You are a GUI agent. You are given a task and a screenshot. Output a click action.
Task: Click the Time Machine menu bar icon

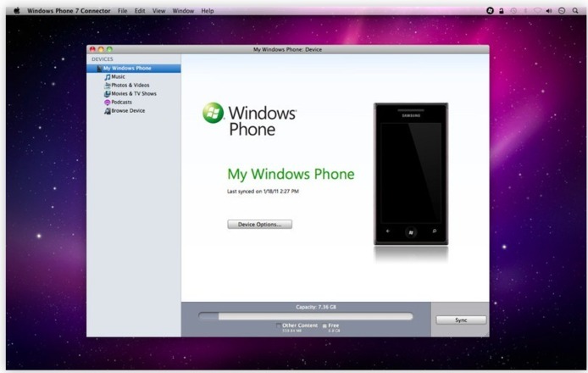point(513,11)
